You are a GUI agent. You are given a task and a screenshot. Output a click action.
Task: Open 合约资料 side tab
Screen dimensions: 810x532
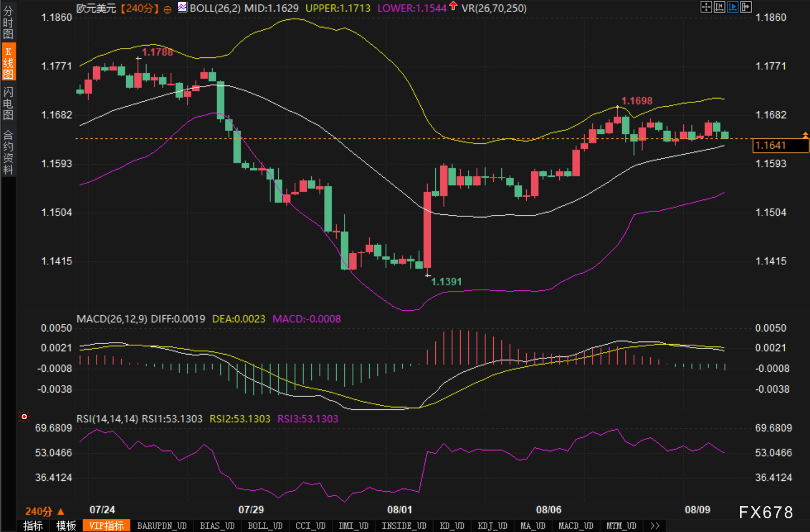(x=8, y=153)
